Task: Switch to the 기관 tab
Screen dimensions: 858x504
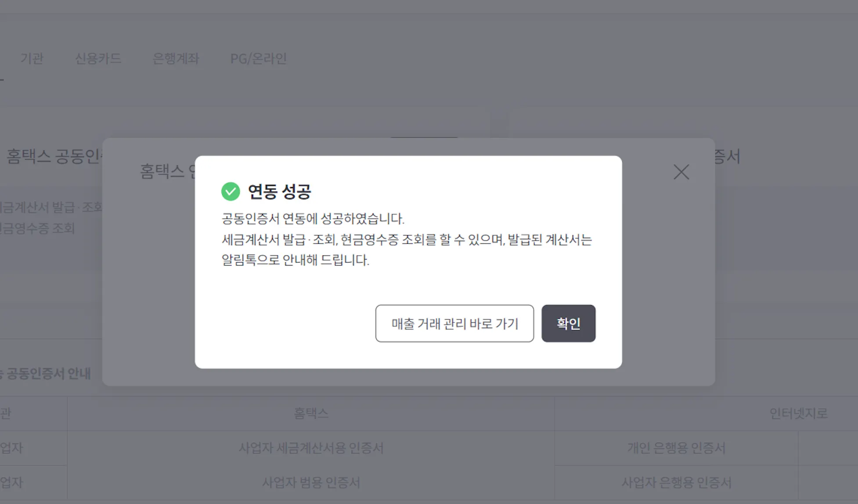Action: tap(32, 58)
